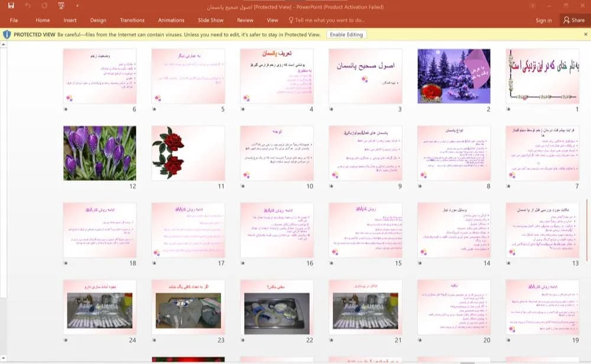
Task: Click the transition star icon under slide 3
Action: 332,109
